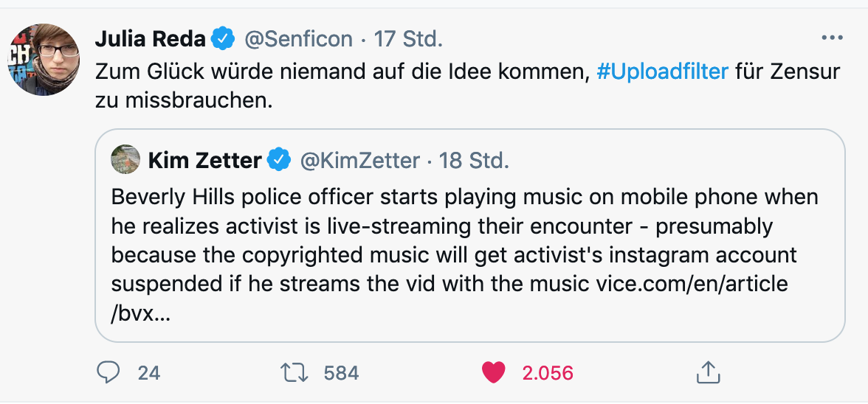868x404 pixels.
Task: Click the 584 retweet count
Action: [x=341, y=373]
